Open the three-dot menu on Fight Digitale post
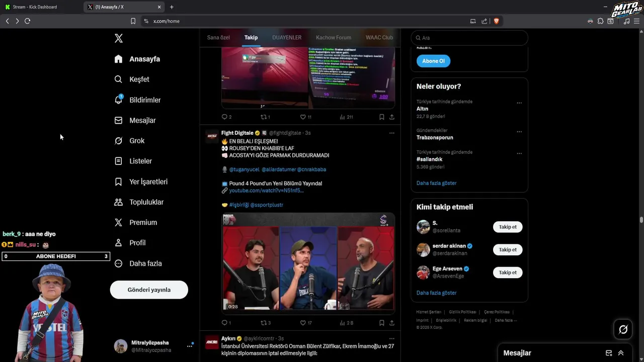The height and width of the screenshot is (362, 644). click(392, 133)
